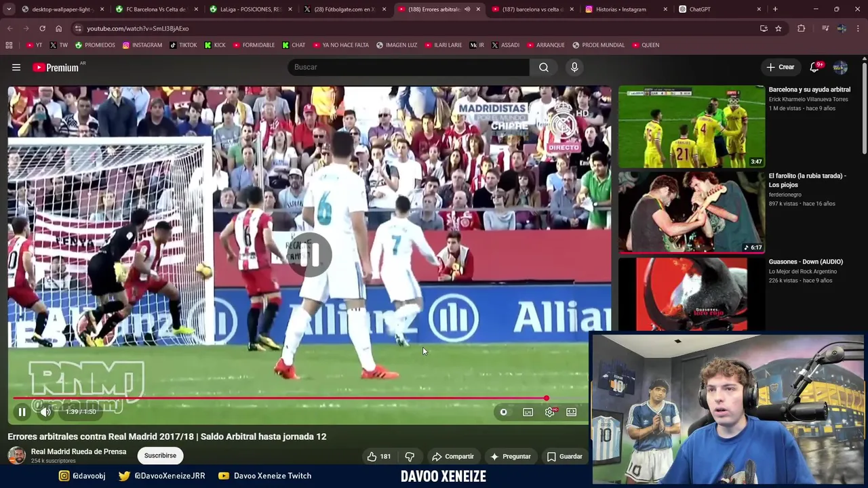
Task: Open El farolito Los piojos thumbnail
Action: [691, 212]
